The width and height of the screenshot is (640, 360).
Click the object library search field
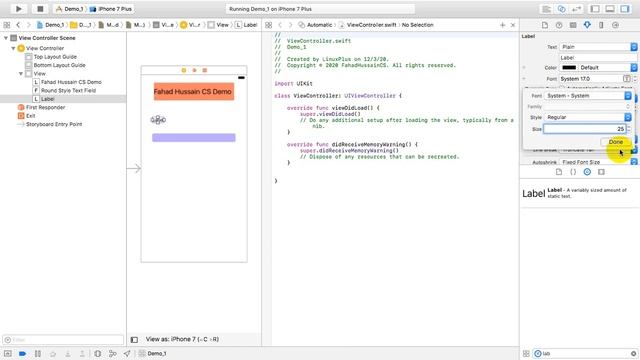pos(585,353)
